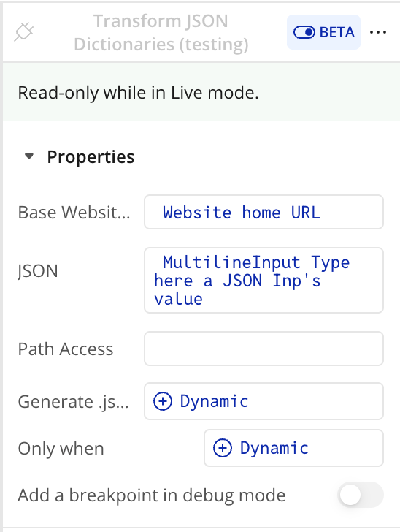The image size is (400, 532).
Task: Click the Only when label text
Action: [x=61, y=449]
